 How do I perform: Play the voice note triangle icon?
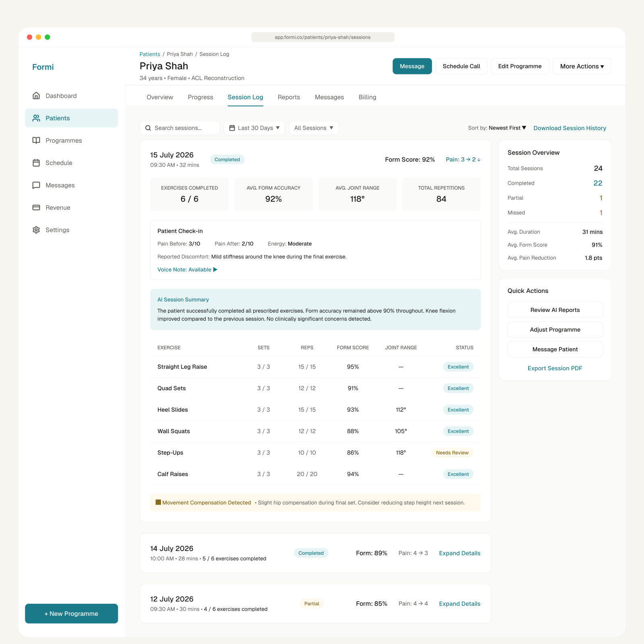pyautogui.click(x=215, y=270)
